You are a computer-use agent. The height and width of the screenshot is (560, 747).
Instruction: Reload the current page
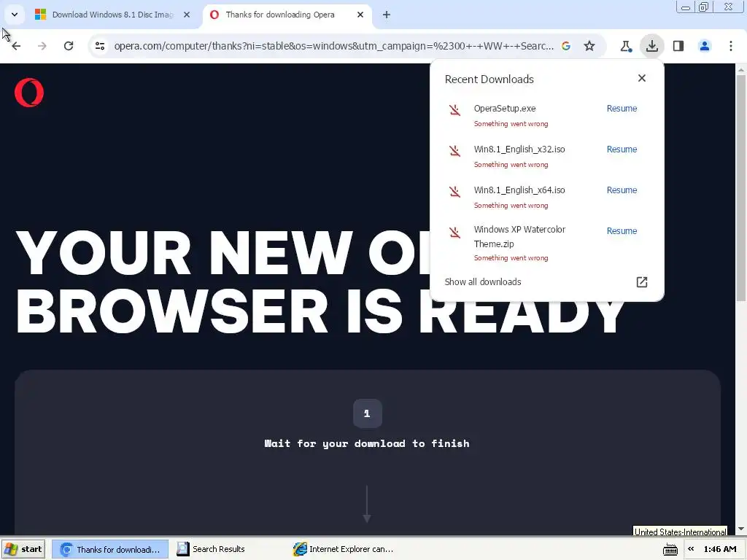click(x=69, y=46)
